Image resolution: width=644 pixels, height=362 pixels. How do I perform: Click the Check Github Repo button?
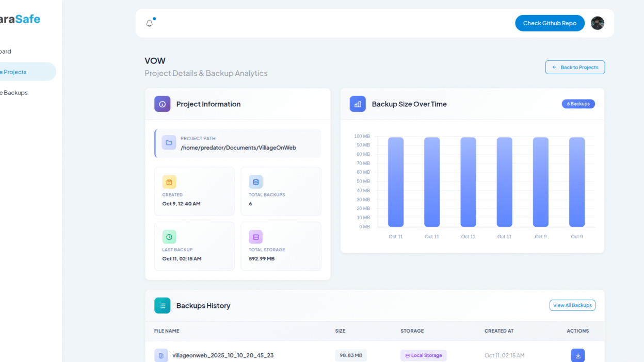pyautogui.click(x=550, y=23)
